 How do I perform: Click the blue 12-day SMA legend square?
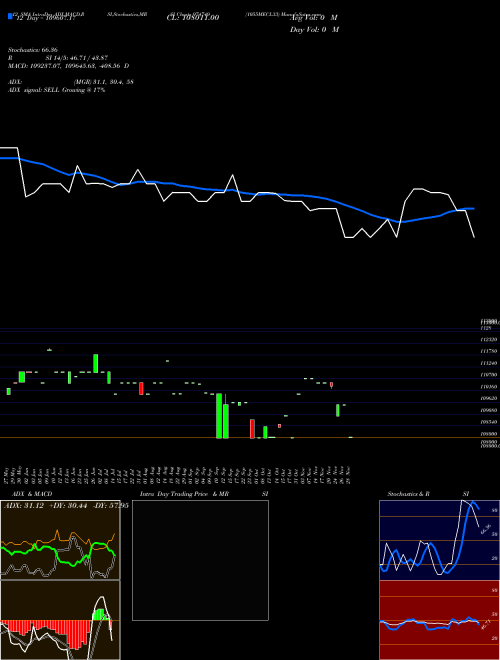coord(10,17)
